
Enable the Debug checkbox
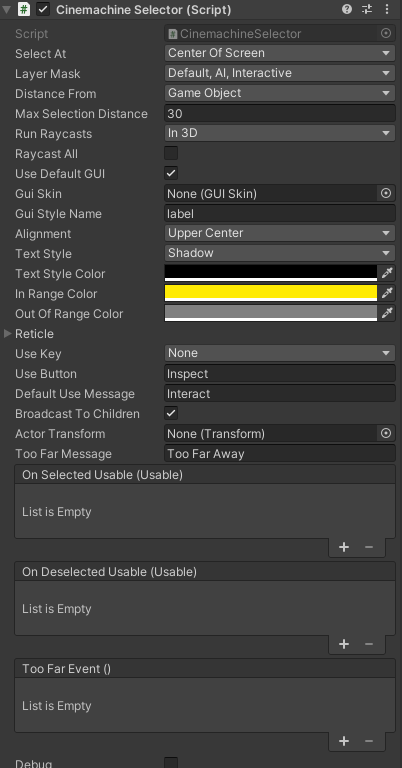coord(171,762)
